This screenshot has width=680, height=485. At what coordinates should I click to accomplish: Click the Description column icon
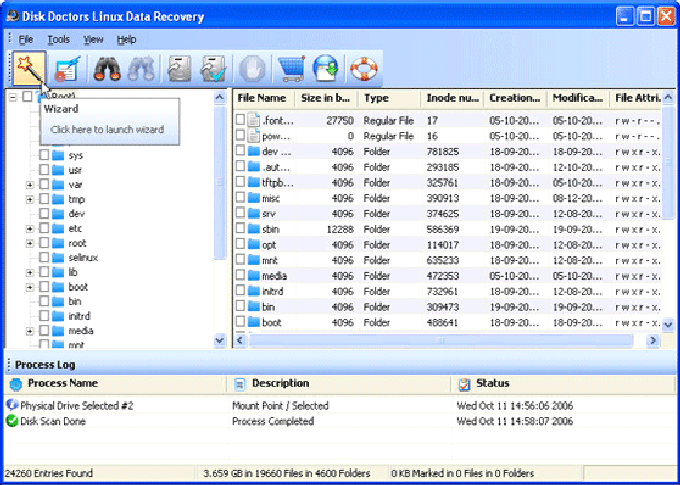click(x=239, y=384)
